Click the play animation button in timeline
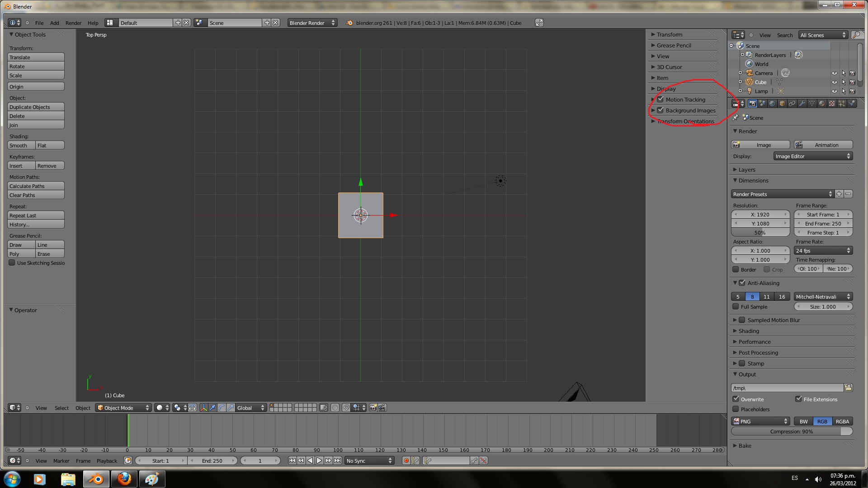Image resolution: width=868 pixels, height=488 pixels. (319, 460)
